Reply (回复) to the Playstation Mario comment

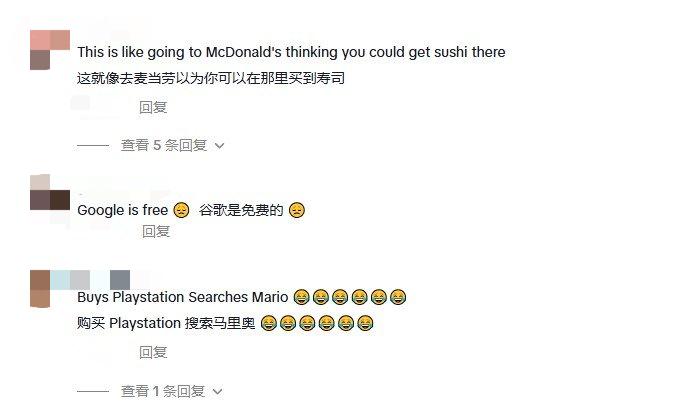tap(153, 352)
